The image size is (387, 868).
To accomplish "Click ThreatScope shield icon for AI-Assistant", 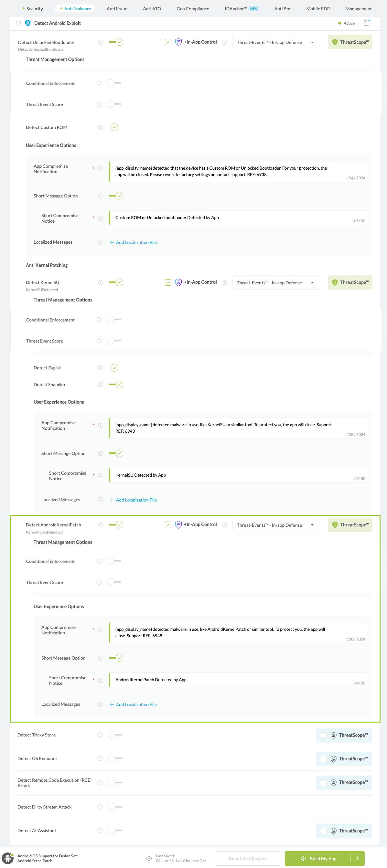I will [333, 831].
